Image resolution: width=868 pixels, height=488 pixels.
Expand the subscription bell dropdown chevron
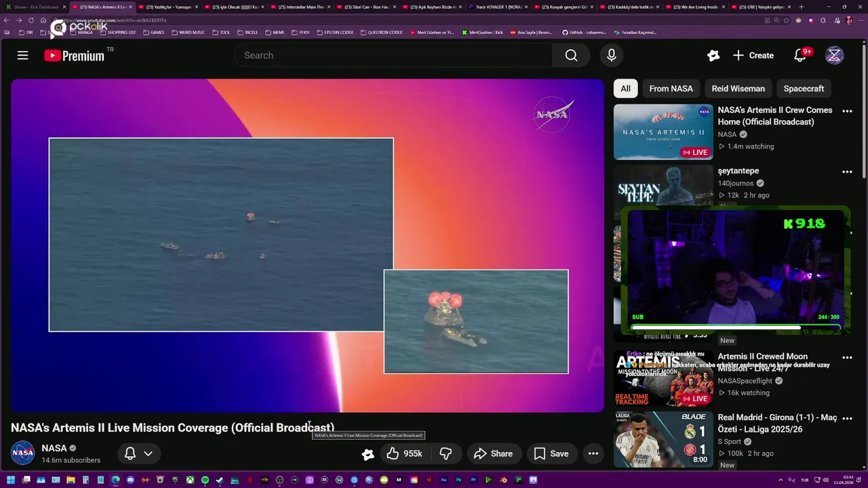[x=148, y=453]
